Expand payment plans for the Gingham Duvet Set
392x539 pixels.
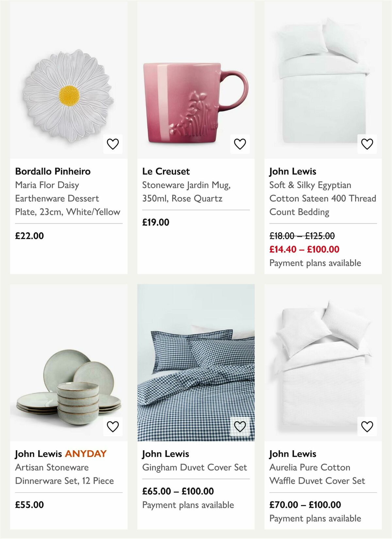click(188, 504)
